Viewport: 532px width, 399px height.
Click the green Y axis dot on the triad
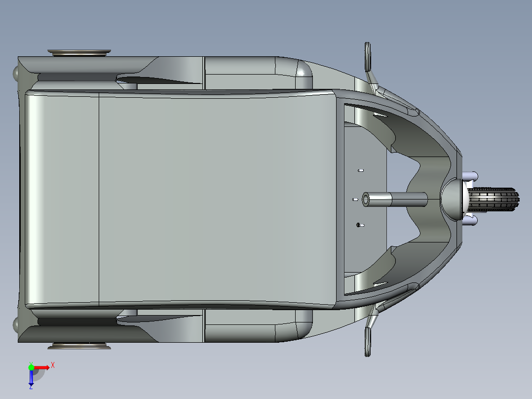click(31, 367)
